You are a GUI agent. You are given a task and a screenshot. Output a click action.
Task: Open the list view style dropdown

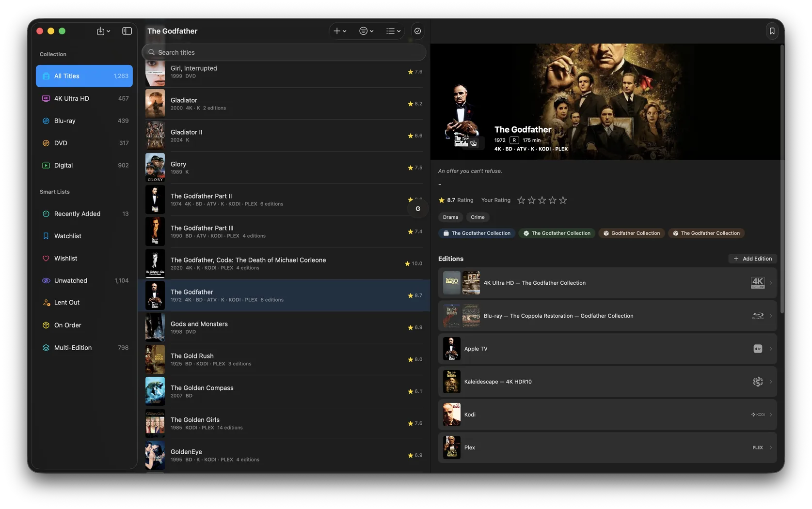(394, 31)
